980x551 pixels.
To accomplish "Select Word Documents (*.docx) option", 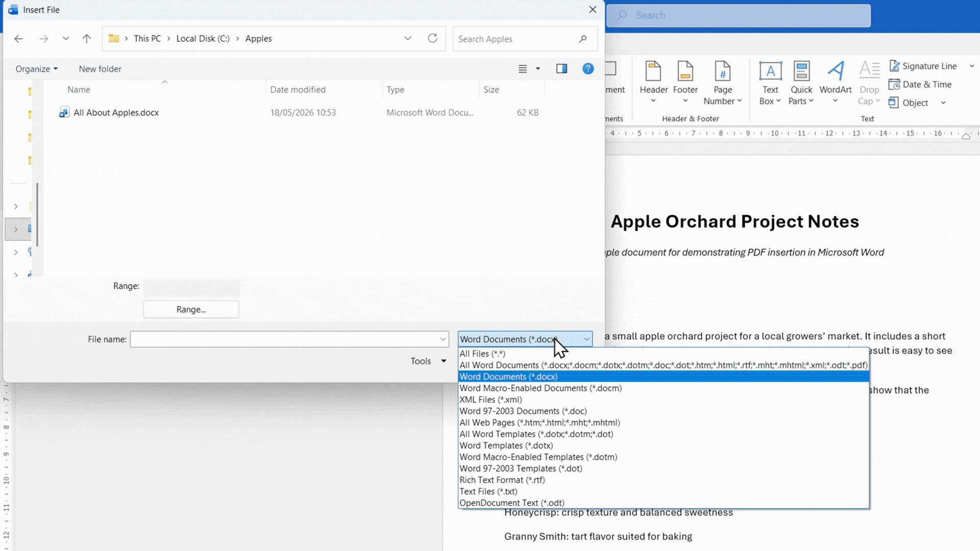I will click(x=664, y=377).
